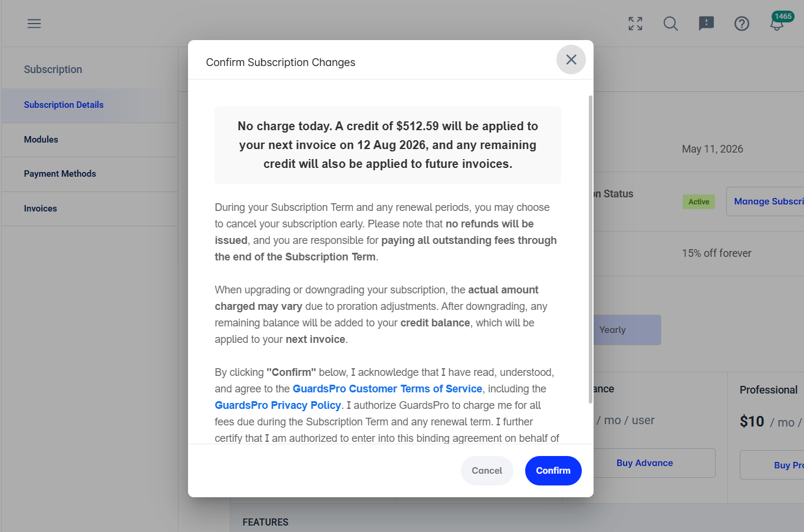Open the Manage Subscription dropdown button

[765, 201]
